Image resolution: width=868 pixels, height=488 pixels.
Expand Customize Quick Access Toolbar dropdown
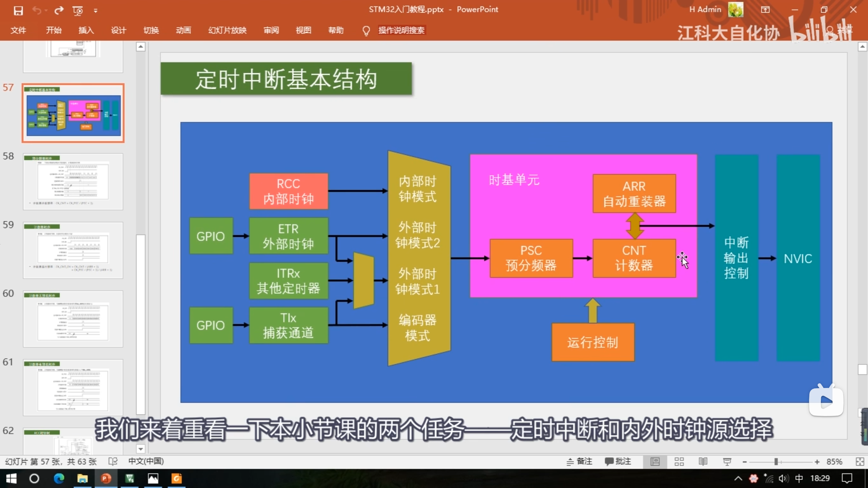coord(96,11)
